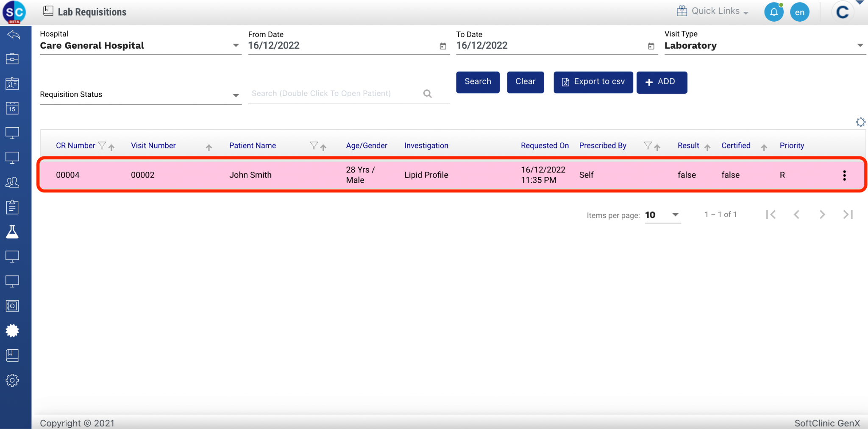This screenshot has width=868, height=429.
Task: Switch language using the en button
Action: click(799, 12)
